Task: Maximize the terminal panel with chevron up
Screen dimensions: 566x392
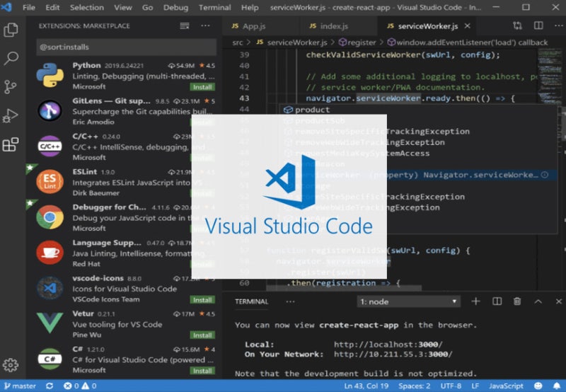Action: coord(538,301)
